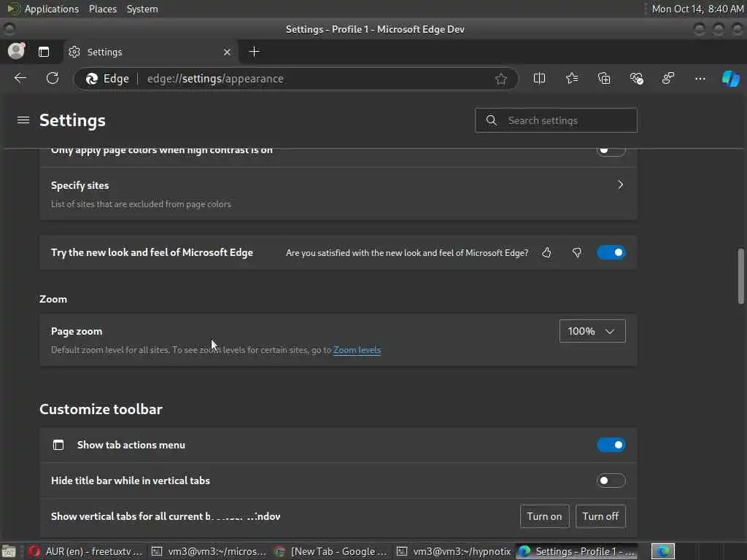Go back with the back arrow

[20, 78]
